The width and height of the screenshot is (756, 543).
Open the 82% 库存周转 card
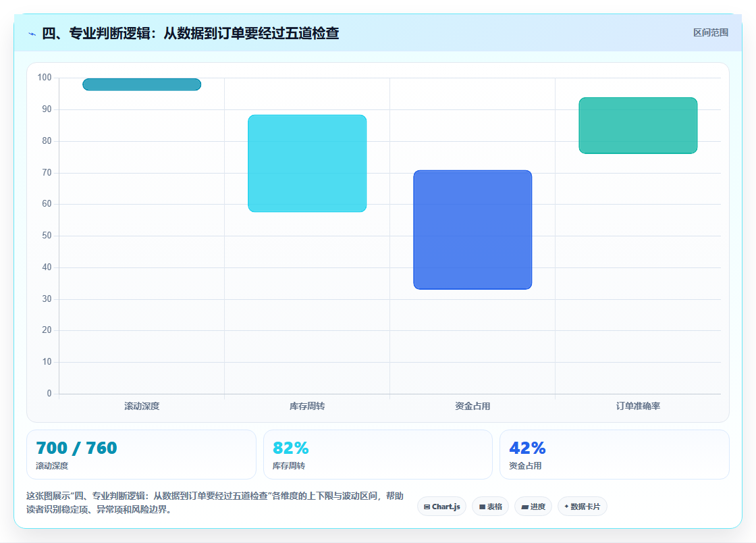coord(377,455)
